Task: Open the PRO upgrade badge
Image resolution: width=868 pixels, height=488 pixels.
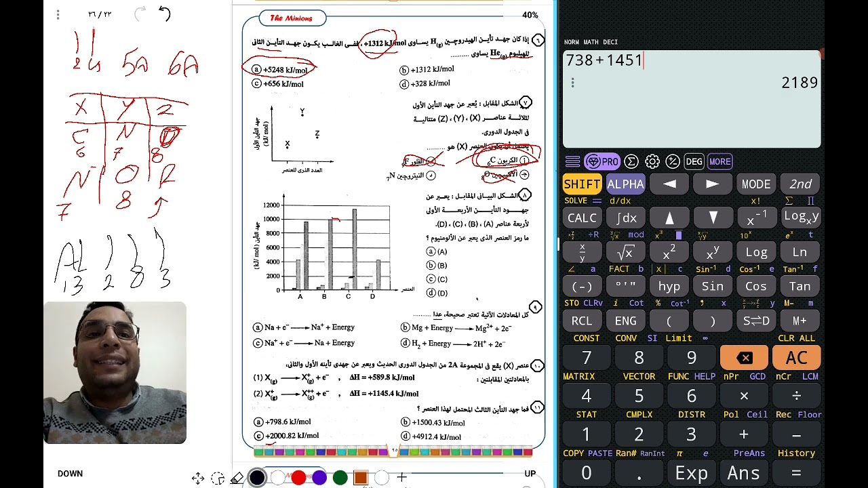Action: (603, 161)
